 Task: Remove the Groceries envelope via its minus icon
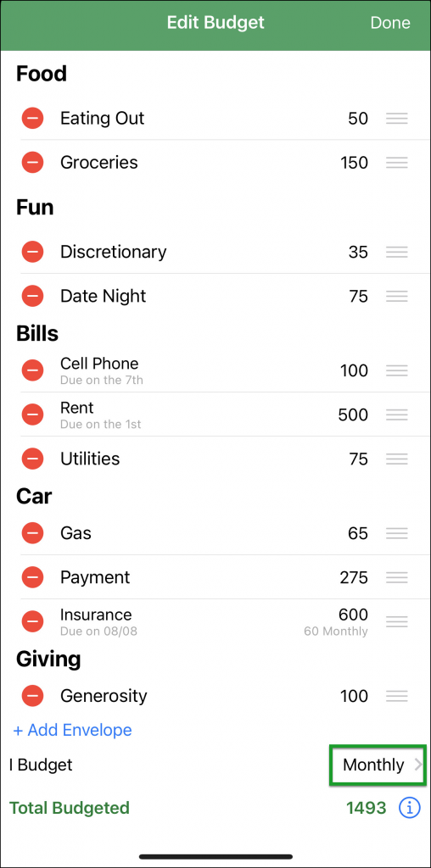pyautogui.click(x=33, y=162)
